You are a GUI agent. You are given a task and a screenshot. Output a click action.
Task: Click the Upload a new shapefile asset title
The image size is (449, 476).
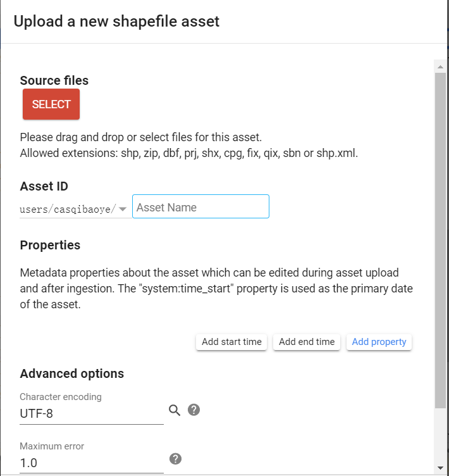(116, 22)
